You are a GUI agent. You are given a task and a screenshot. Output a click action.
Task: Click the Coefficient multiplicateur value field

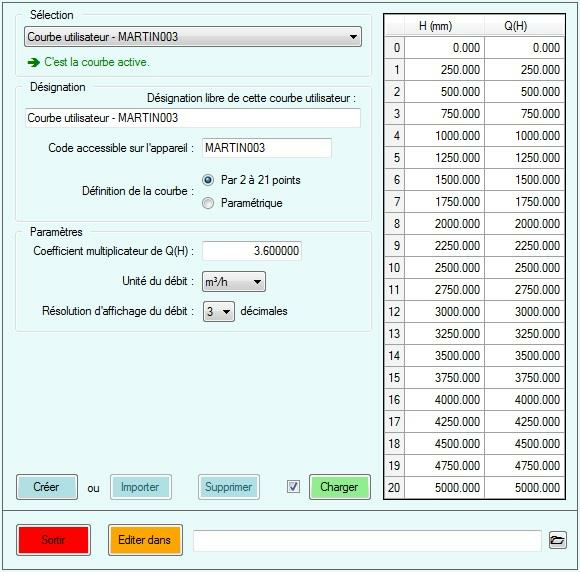tap(252, 251)
